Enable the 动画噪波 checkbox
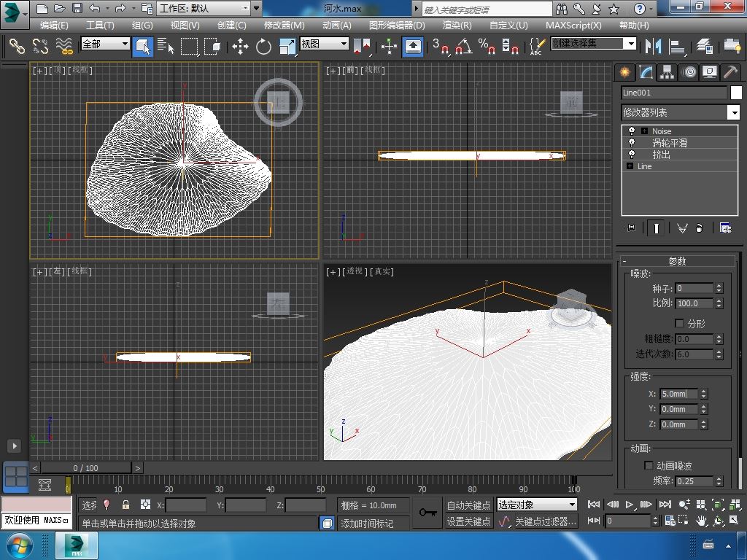 [x=648, y=465]
